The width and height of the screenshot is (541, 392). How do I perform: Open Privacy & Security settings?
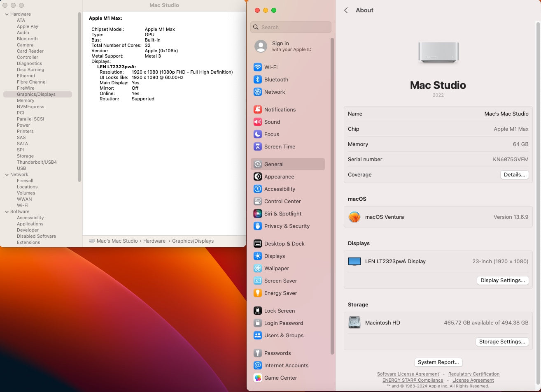286,226
